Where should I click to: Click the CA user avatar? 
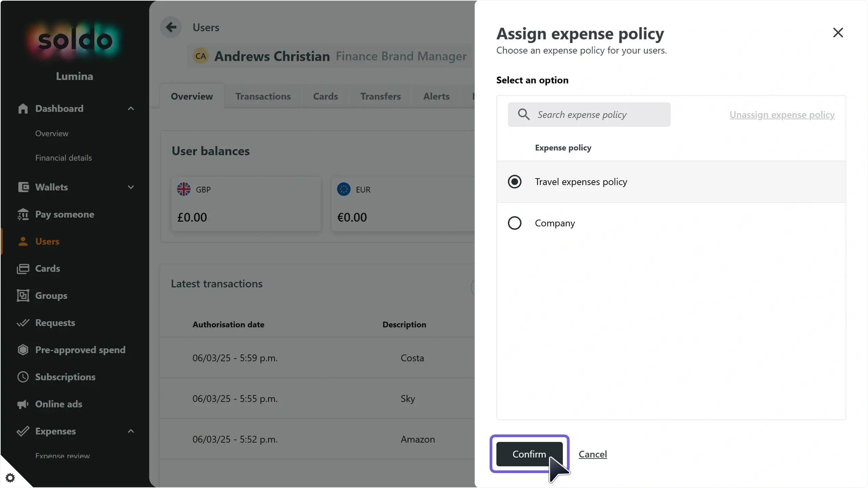coord(201,56)
